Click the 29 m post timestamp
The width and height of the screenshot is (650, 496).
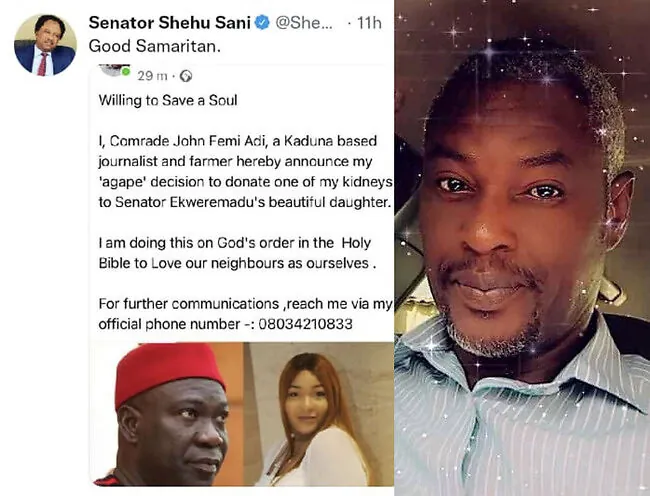(152, 76)
